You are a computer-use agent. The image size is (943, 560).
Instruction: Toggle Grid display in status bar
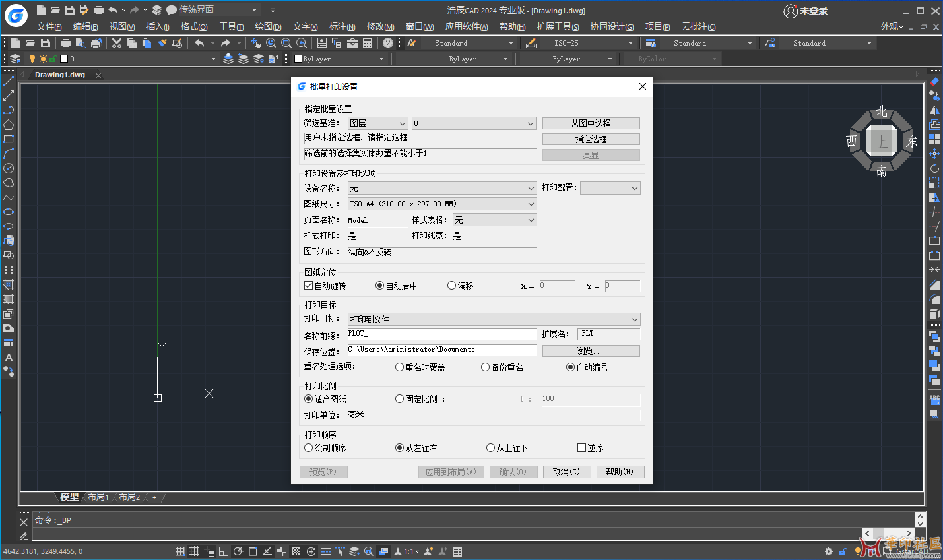pyautogui.click(x=194, y=551)
